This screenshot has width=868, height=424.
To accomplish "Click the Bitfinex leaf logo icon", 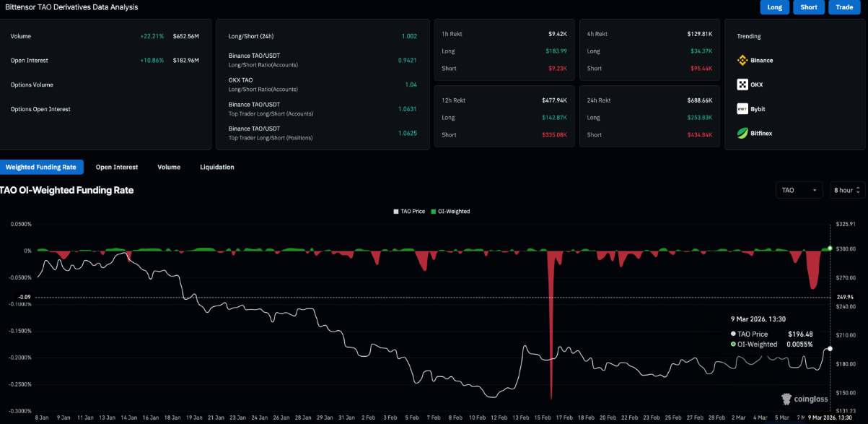I will tap(742, 133).
